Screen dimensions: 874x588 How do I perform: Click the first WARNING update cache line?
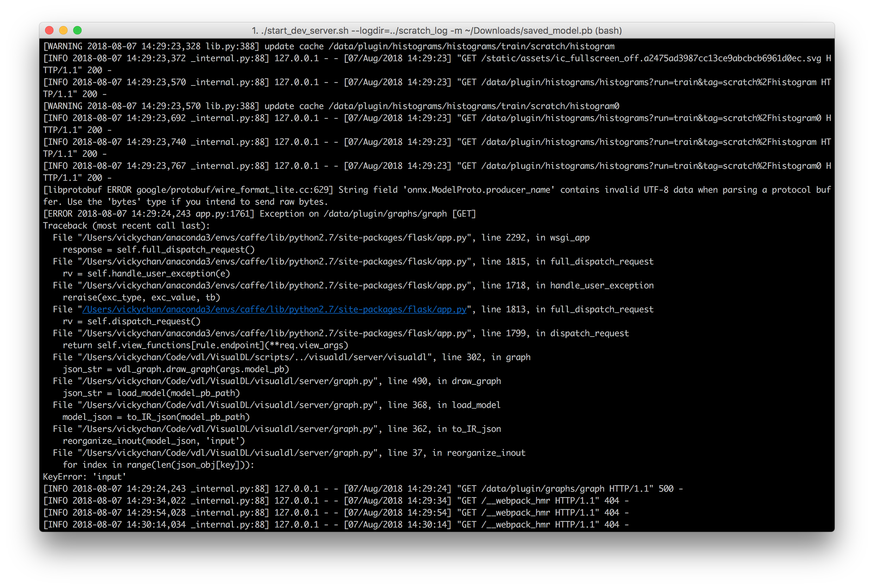[329, 46]
